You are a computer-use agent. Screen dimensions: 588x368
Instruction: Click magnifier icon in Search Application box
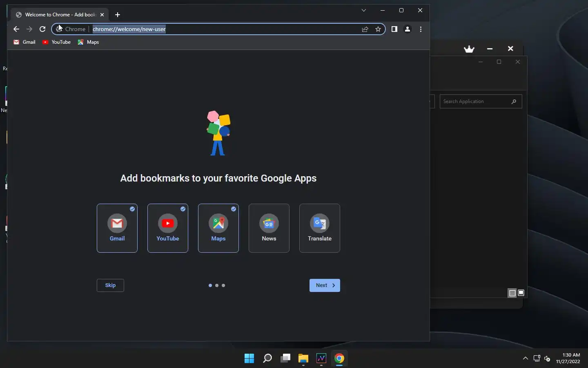(x=514, y=101)
